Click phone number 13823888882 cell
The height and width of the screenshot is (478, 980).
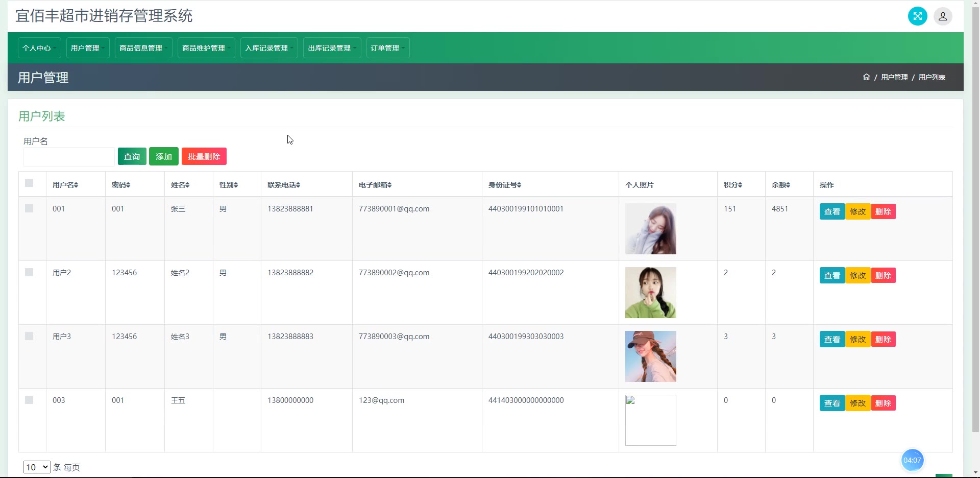pyautogui.click(x=290, y=273)
